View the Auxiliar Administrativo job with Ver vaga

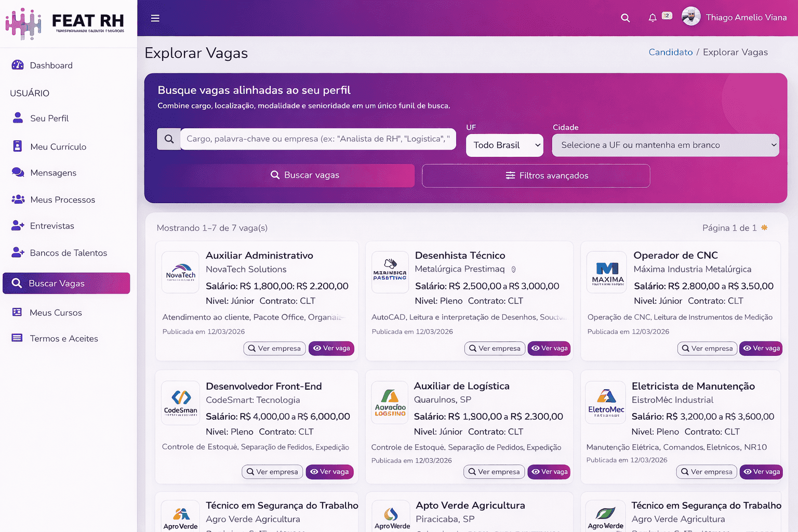tap(331, 349)
